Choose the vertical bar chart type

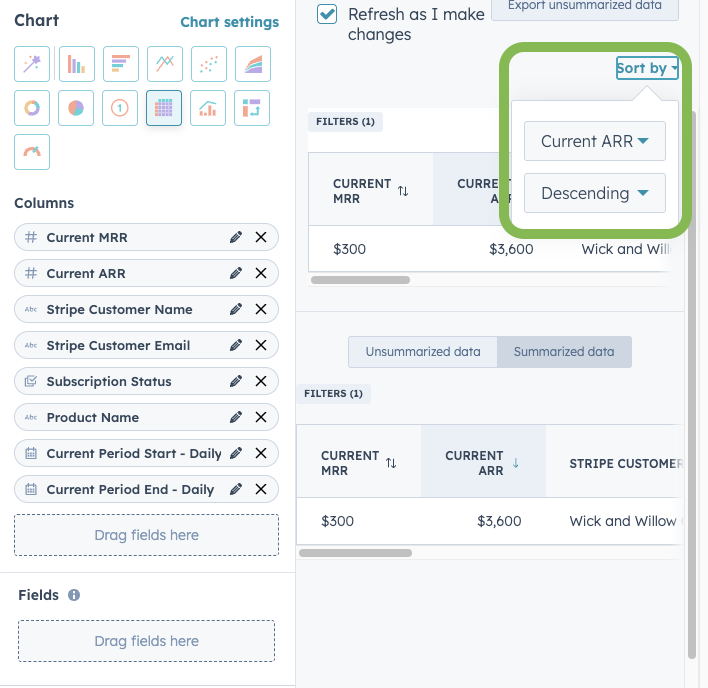(76, 64)
